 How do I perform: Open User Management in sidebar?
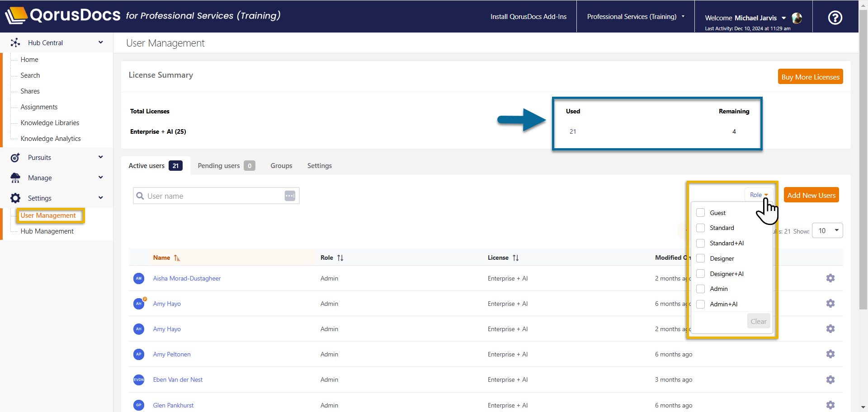(48, 215)
